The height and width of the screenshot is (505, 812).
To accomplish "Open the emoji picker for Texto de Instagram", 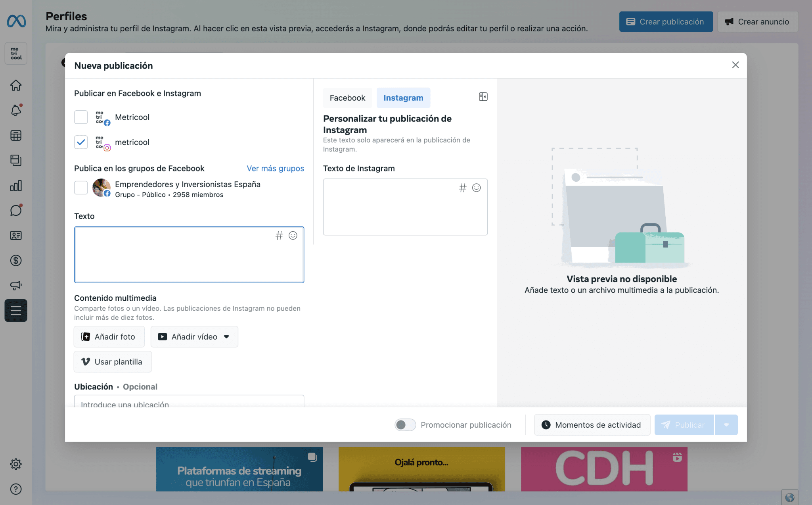I will coord(476,188).
